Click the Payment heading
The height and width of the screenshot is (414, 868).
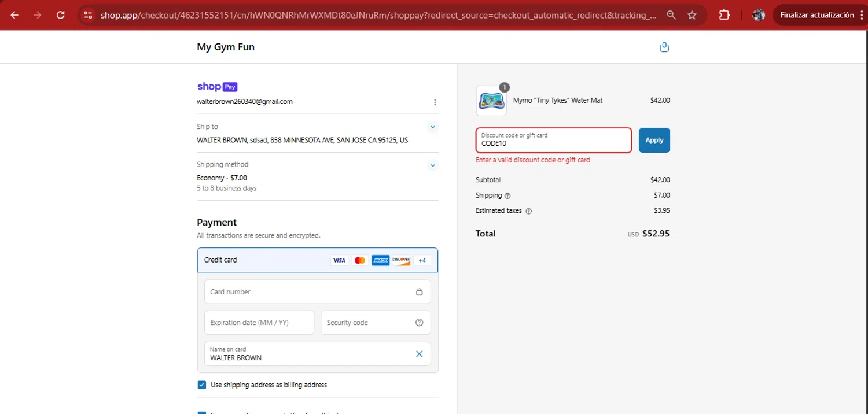coord(217,223)
